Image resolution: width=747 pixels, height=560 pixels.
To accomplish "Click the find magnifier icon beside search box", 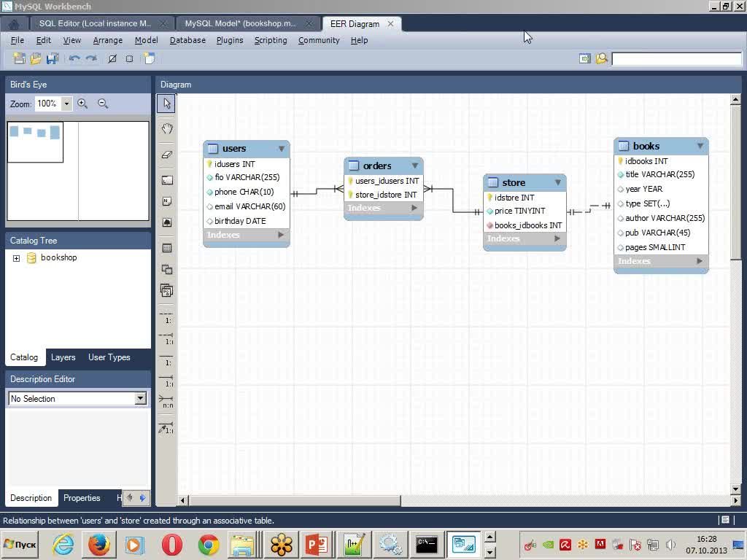I will [x=602, y=58].
